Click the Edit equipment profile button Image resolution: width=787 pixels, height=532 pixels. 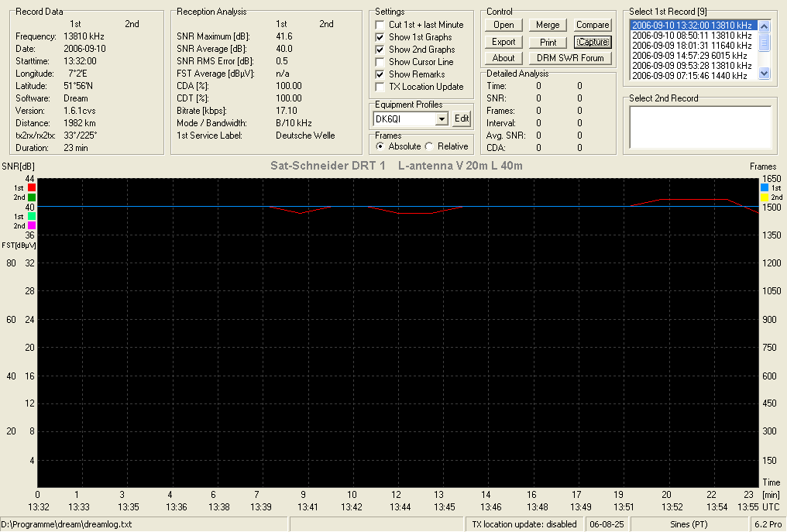(x=461, y=118)
